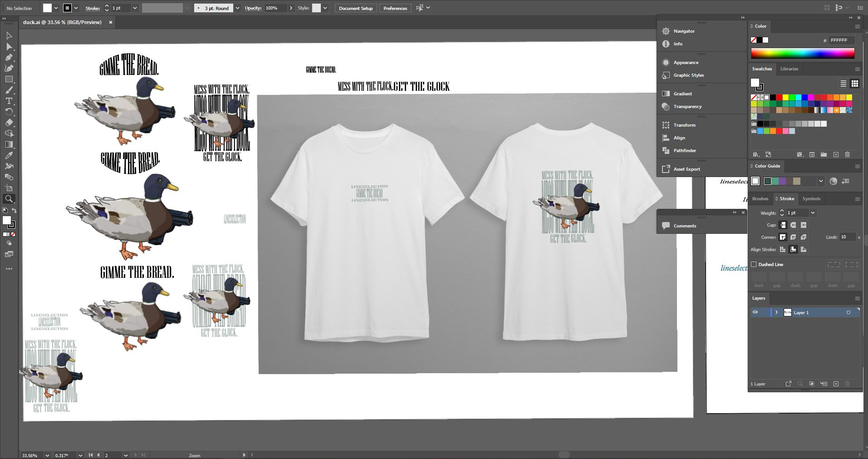The width and height of the screenshot is (868, 459).
Task: Open the zoom level dropdown
Action: click(47, 455)
